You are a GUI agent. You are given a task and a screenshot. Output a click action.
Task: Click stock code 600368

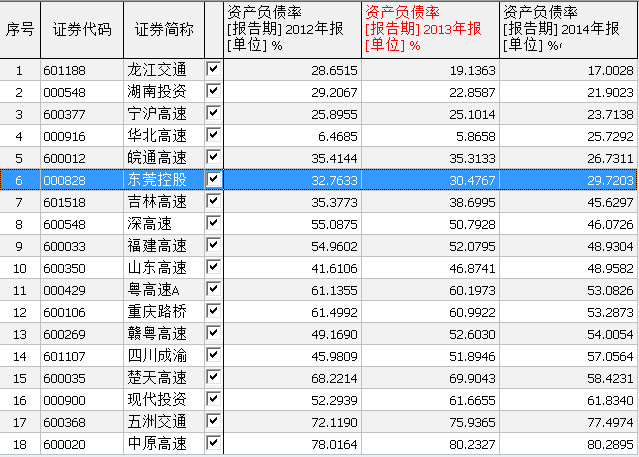[64, 423]
